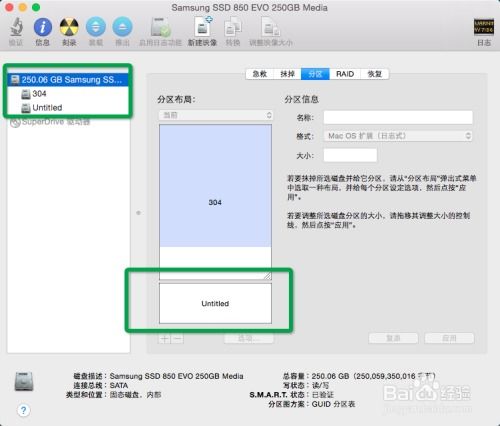
Task: Click the Burn disc toolbar icon
Action: (69, 27)
